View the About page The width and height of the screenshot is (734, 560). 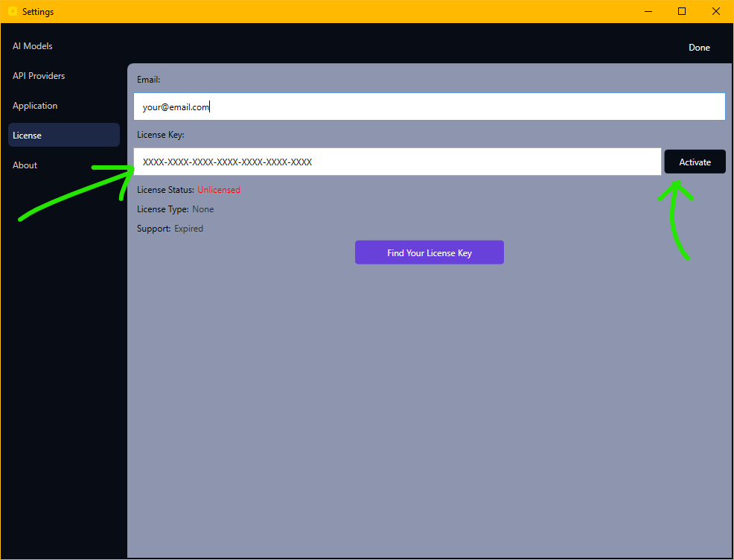pos(25,165)
